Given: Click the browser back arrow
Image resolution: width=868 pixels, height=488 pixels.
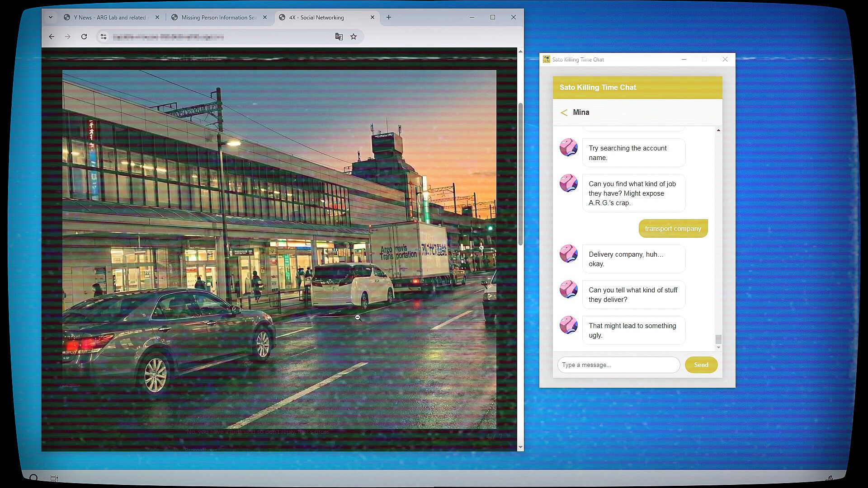Looking at the screenshot, I should (x=52, y=37).
